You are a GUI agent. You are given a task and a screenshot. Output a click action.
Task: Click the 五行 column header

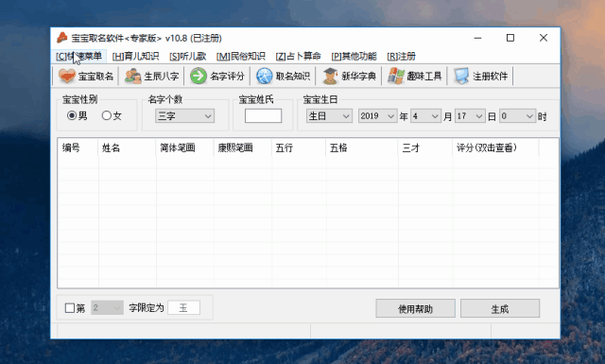pyautogui.click(x=299, y=147)
